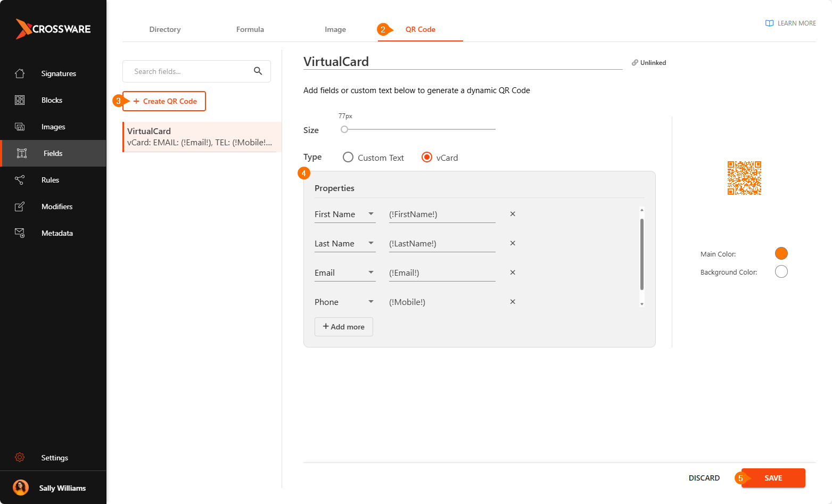832x504 pixels.
Task: Open the Settings gear icon
Action: [x=20, y=458]
